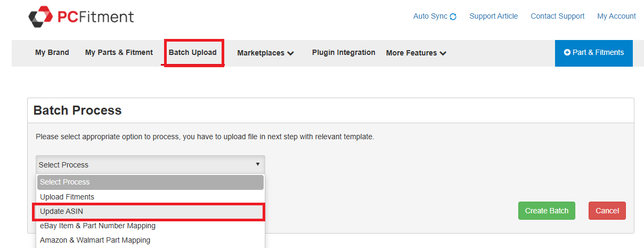Click the Select Process dropdown arrow
Screen dimensions: 644x248
point(257,164)
